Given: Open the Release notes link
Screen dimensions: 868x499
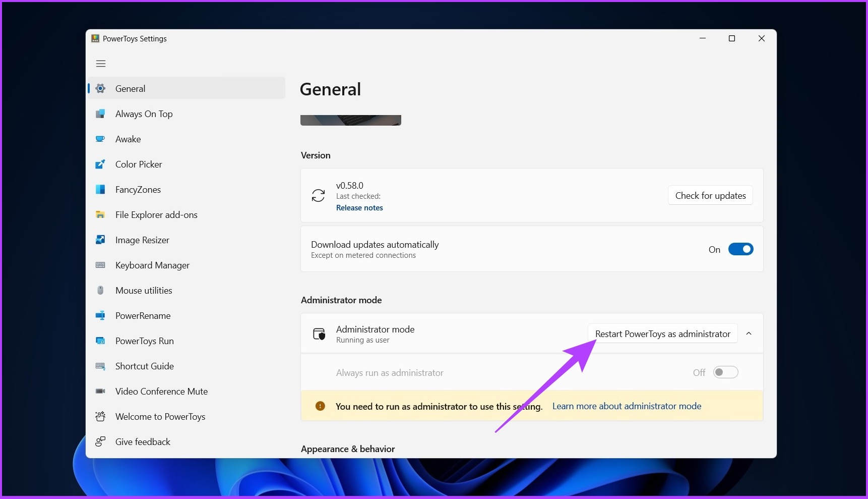Looking at the screenshot, I should pyautogui.click(x=359, y=208).
